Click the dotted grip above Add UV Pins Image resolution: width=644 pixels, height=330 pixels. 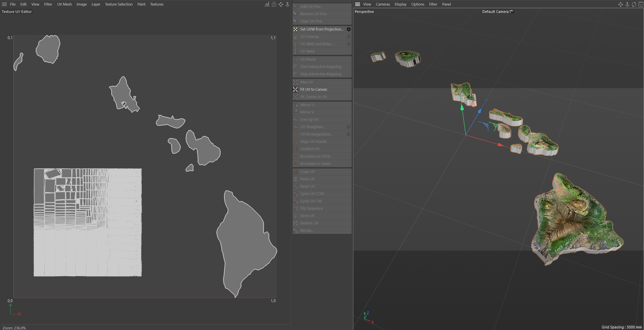pos(322,2)
